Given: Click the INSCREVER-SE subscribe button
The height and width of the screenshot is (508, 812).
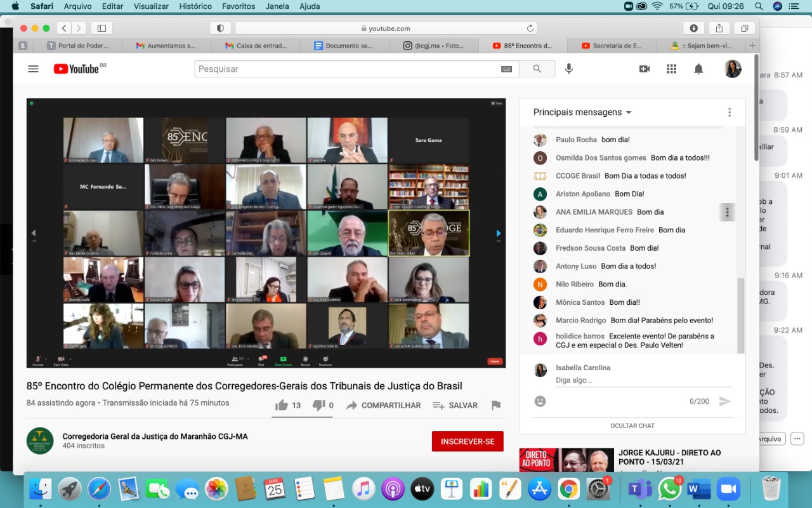Looking at the screenshot, I should click(468, 441).
